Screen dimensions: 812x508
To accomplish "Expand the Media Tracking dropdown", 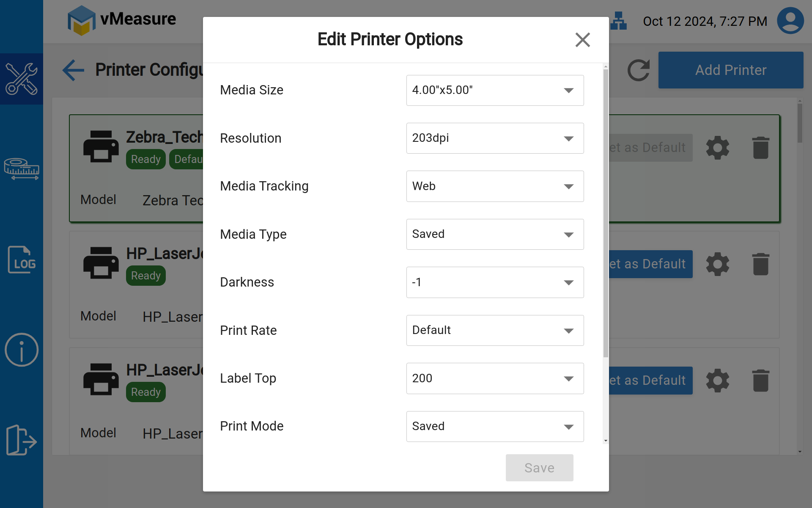I will [x=495, y=186].
